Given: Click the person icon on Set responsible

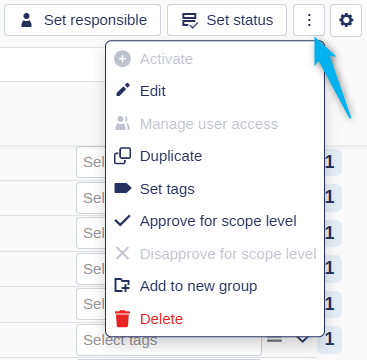Looking at the screenshot, I should pos(26,20).
